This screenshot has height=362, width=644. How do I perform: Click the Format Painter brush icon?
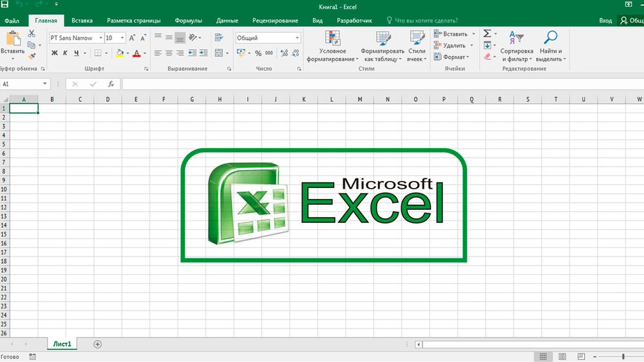pos(32,56)
